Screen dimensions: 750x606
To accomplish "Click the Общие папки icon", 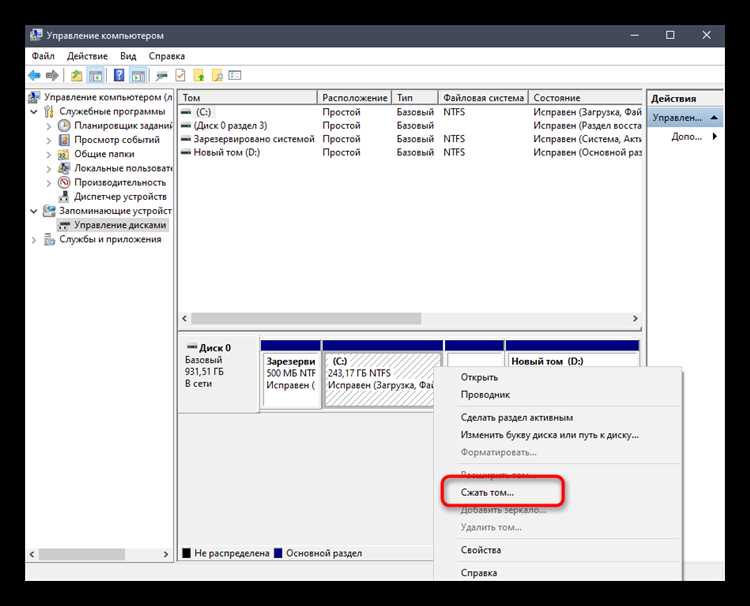I will click(64, 154).
